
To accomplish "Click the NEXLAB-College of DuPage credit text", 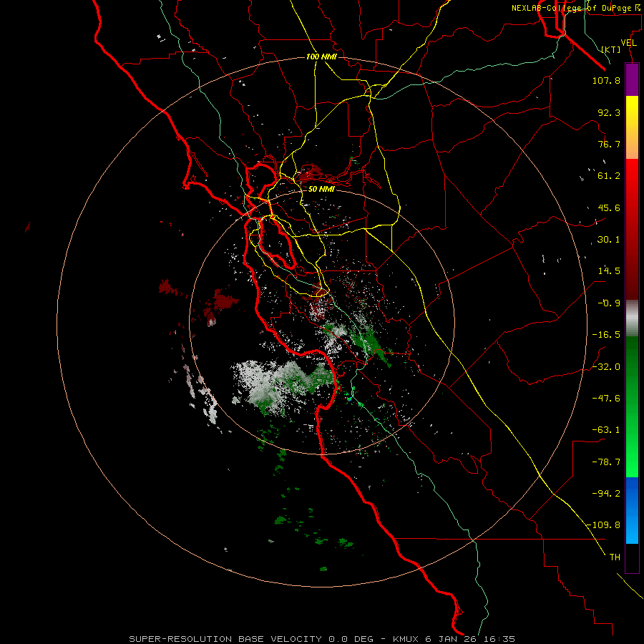I will coord(577,8).
